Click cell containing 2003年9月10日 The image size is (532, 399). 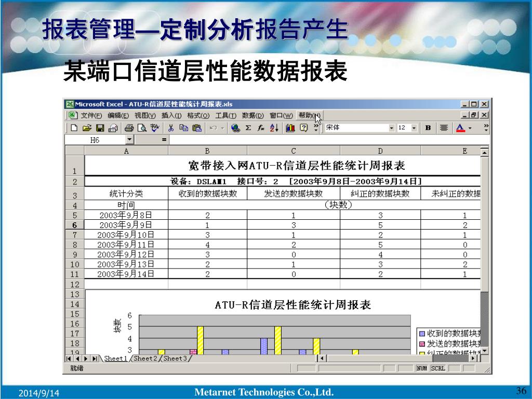(x=126, y=235)
